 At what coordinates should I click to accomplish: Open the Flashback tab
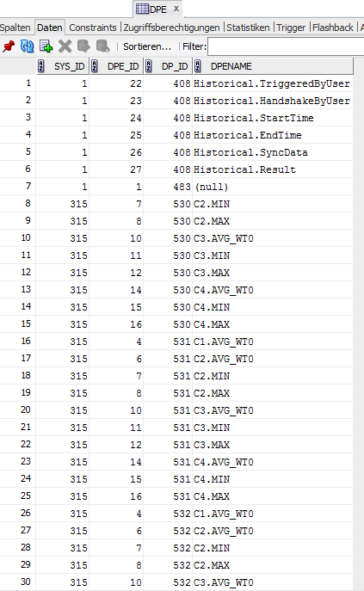333,28
